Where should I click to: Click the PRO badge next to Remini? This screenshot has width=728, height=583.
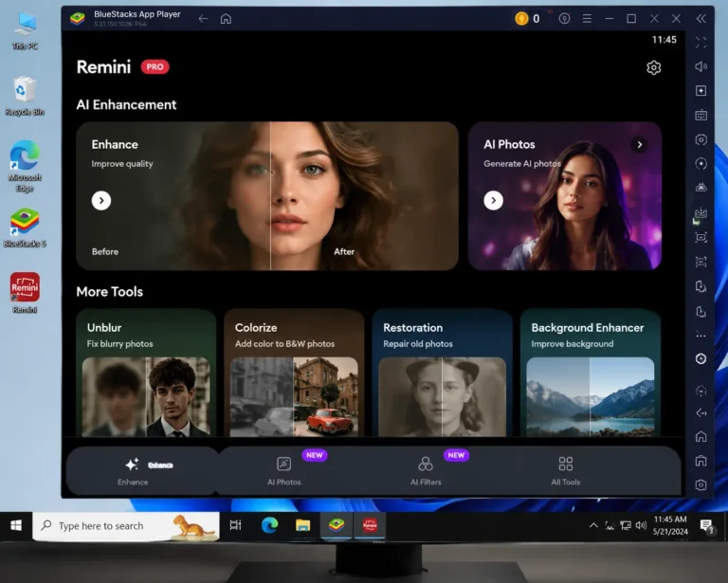[x=155, y=67]
